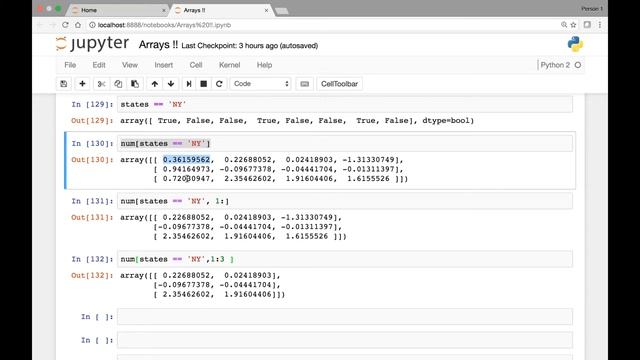The image size is (640, 360).
Task: Click the Out[130] output prompt
Action: [92, 160]
